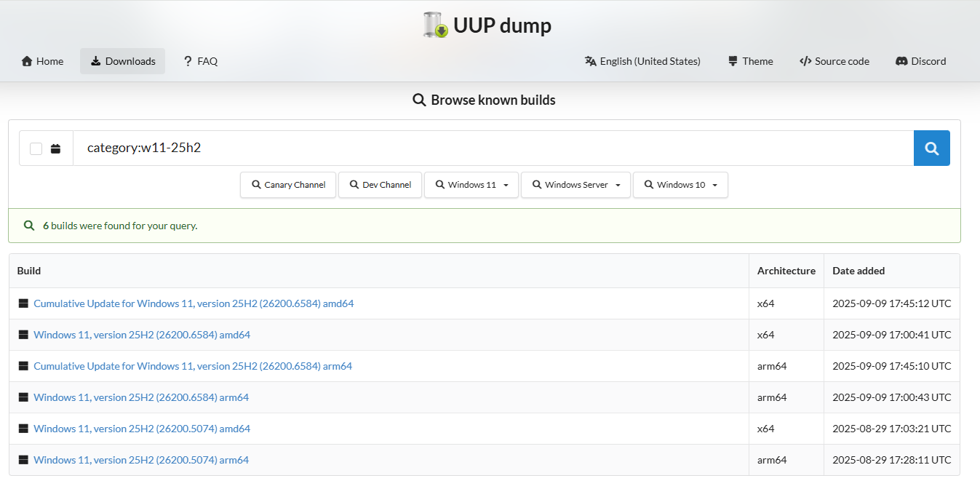
Task: Open Windows 11 25H2 (26200.5074) amd64
Action: pos(142,429)
